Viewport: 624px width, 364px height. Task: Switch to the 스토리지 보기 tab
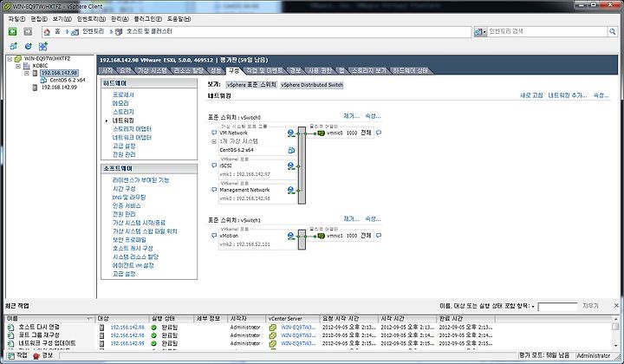tap(368, 71)
